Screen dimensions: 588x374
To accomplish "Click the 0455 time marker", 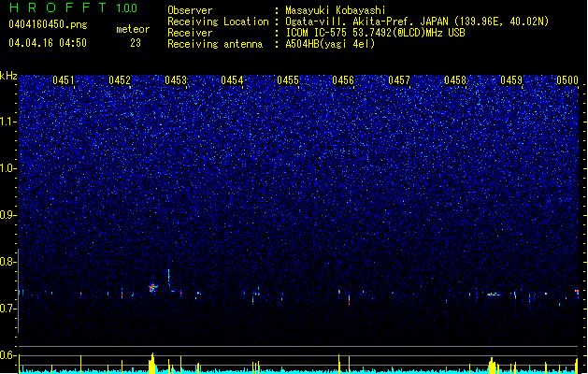I will [288, 80].
